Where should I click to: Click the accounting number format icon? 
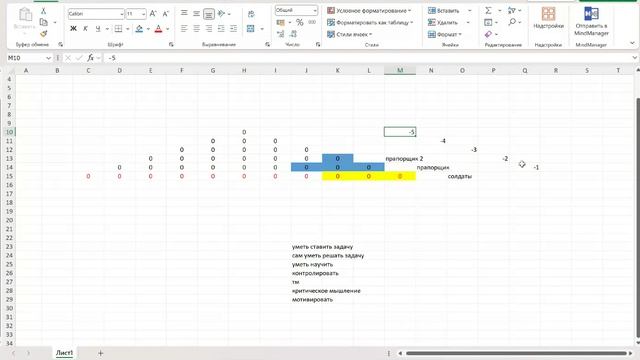coord(281,22)
